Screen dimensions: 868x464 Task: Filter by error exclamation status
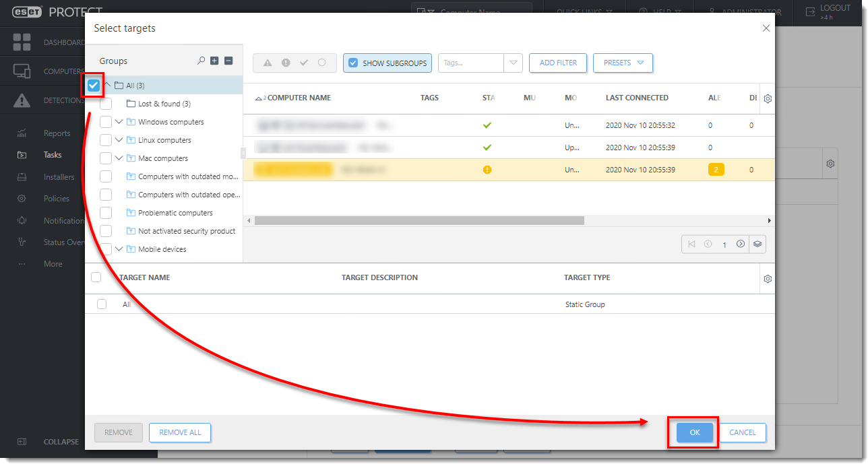[x=286, y=63]
